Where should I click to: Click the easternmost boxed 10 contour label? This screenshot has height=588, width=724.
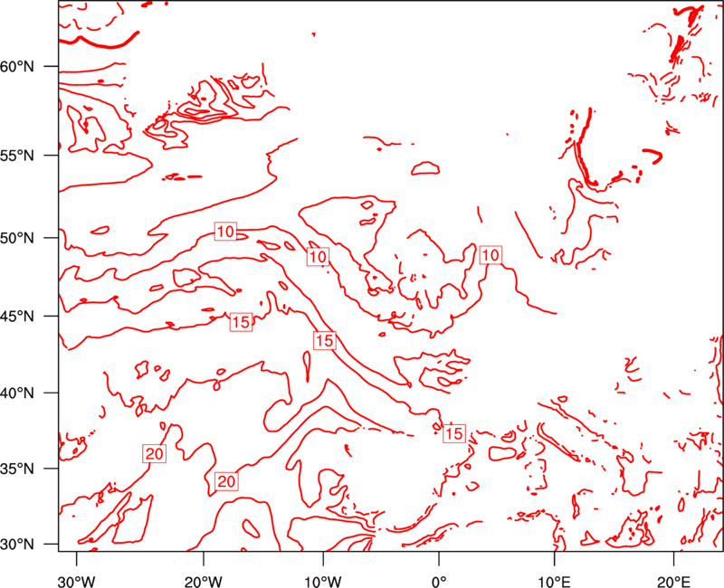(491, 255)
